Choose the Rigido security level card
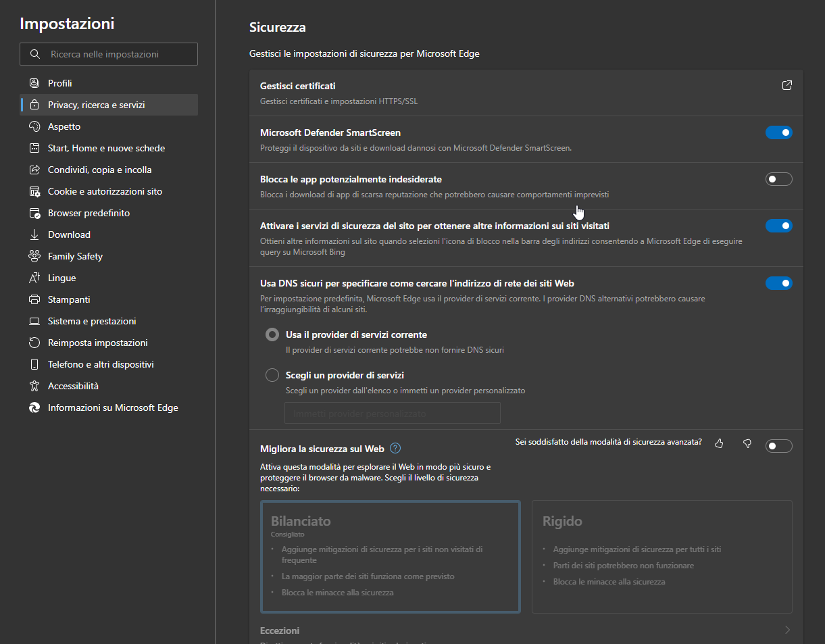Screen dimensions: 825x644 pyautogui.click(x=661, y=556)
